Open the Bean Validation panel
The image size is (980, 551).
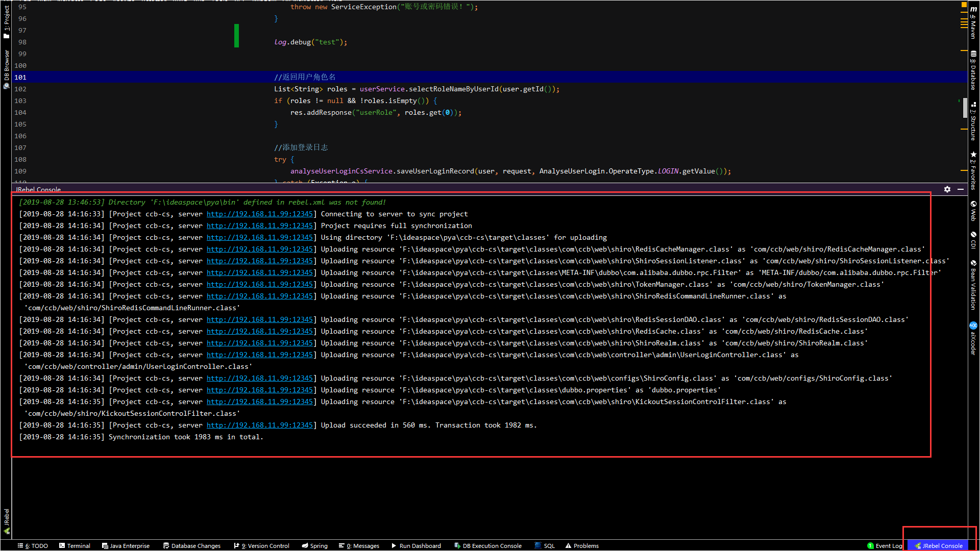click(x=973, y=285)
